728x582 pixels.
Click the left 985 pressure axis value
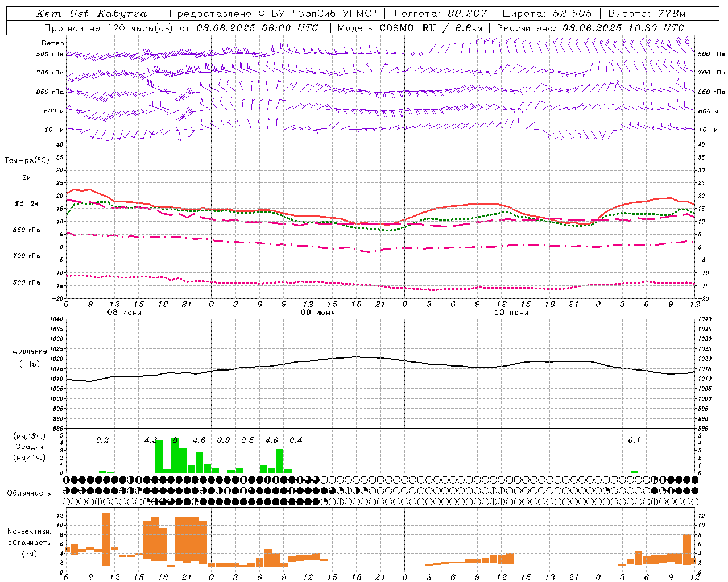(58, 429)
